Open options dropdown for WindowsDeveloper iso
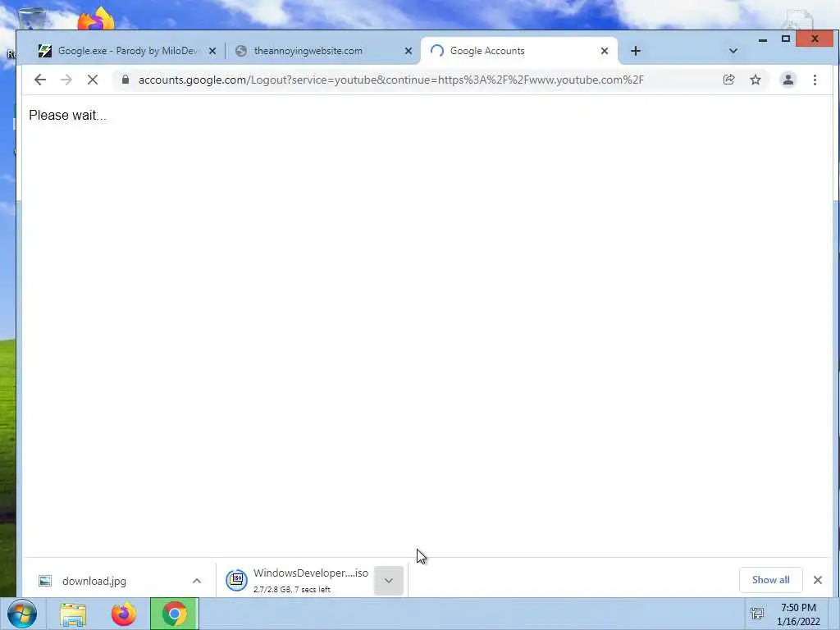840x630 pixels. (388, 581)
